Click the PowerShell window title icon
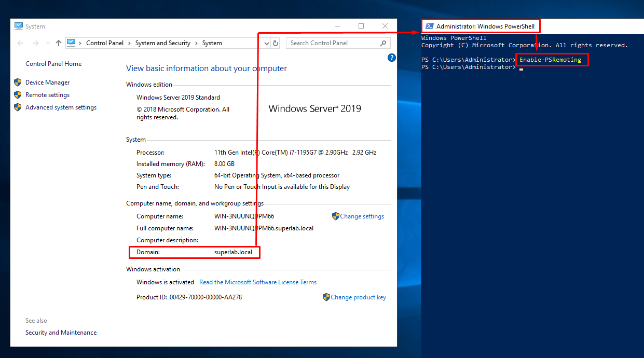644x358 pixels. point(430,26)
